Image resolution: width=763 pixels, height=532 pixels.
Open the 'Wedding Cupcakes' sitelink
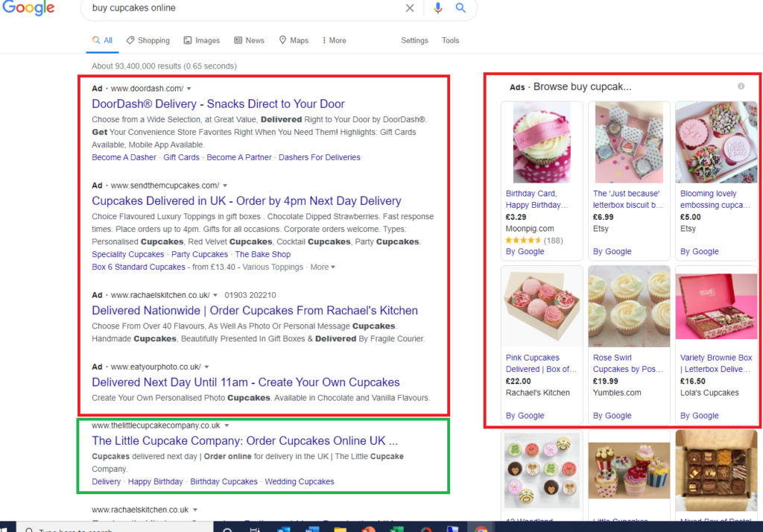[300, 481]
